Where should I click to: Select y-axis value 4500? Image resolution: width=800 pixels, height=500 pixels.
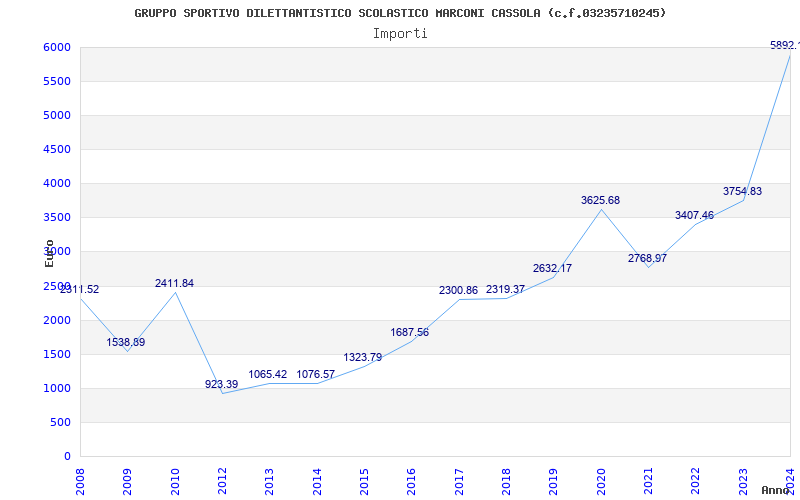(x=58, y=149)
